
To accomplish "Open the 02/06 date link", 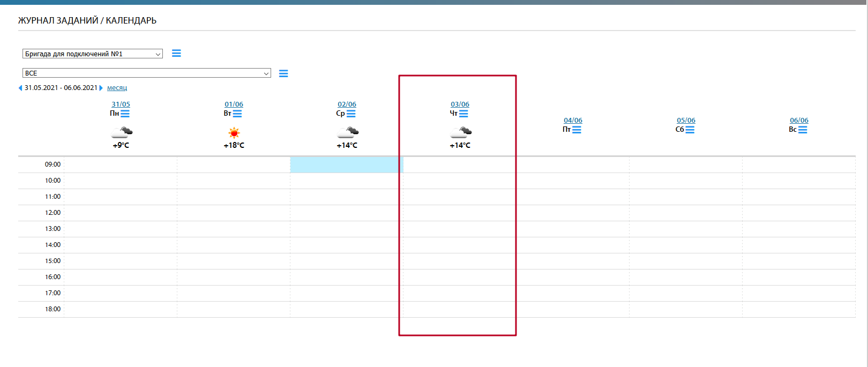I will click(347, 104).
